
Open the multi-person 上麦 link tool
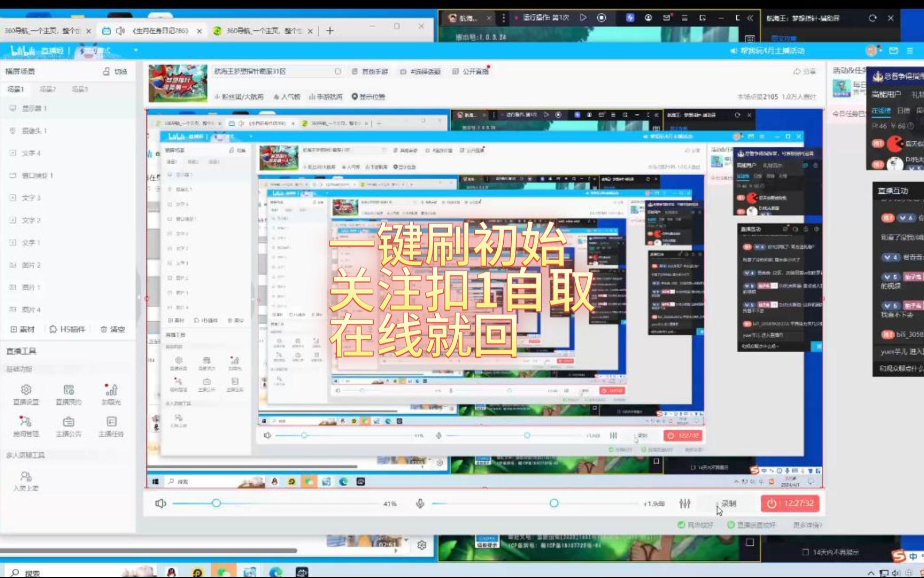tap(26, 481)
